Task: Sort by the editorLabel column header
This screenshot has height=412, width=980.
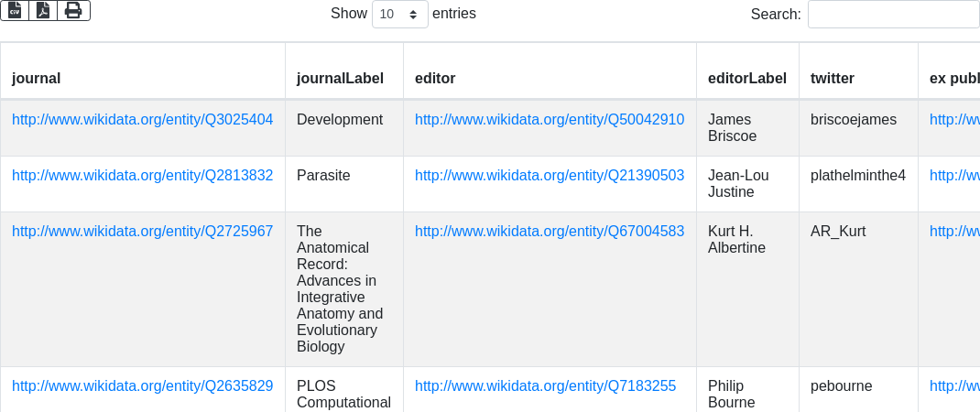Action: [747, 79]
